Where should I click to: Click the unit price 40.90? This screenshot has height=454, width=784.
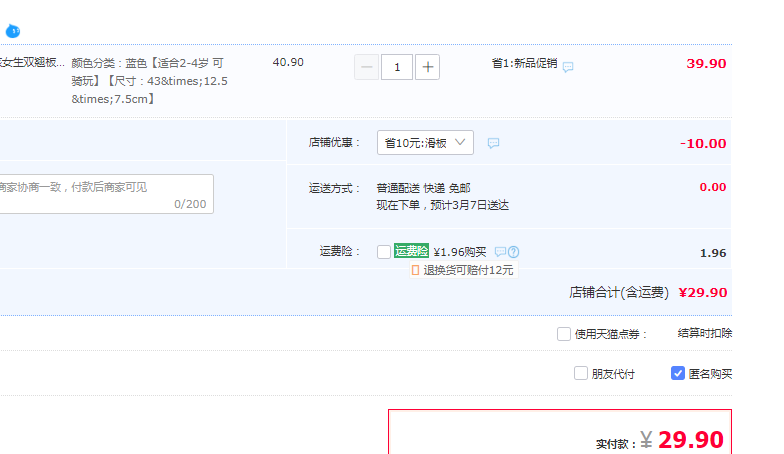[x=288, y=62]
